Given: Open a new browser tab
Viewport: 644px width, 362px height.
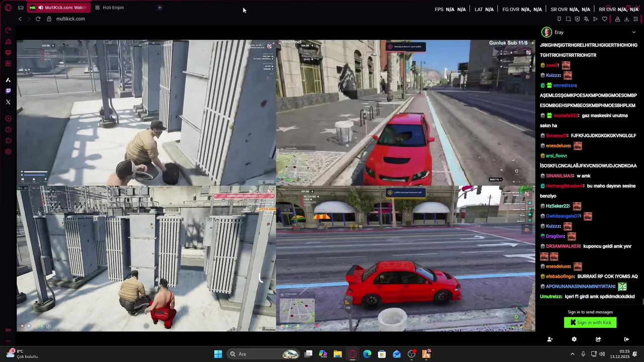Looking at the screenshot, I should (159, 8).
